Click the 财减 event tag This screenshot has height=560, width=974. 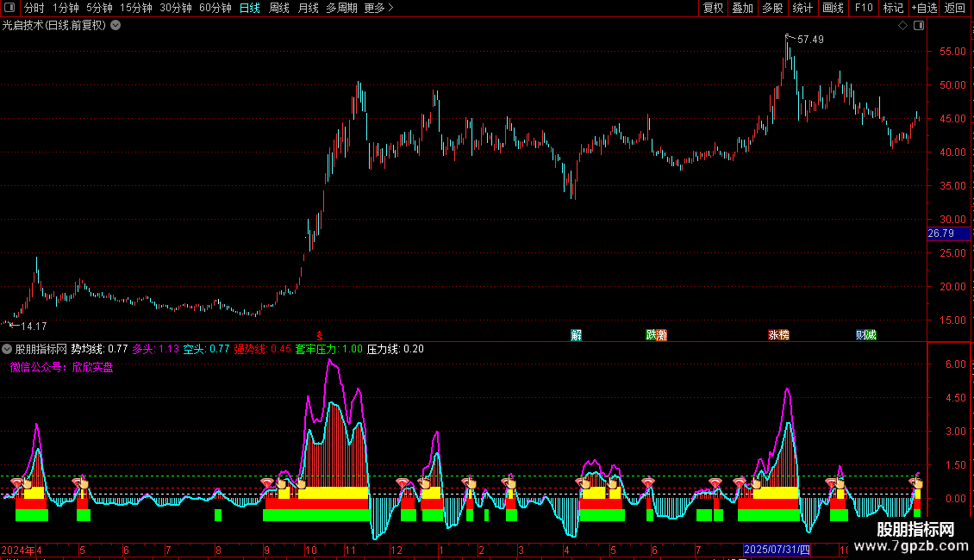[866, 335]
